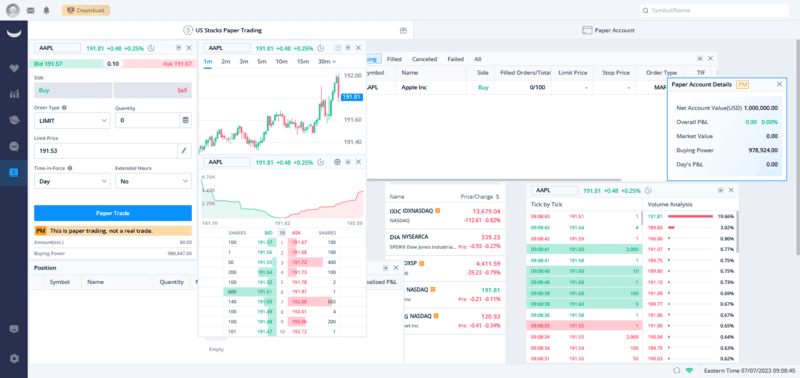Click the Quantity column header in Position
The image size is (800, 378).
point(171,282)
